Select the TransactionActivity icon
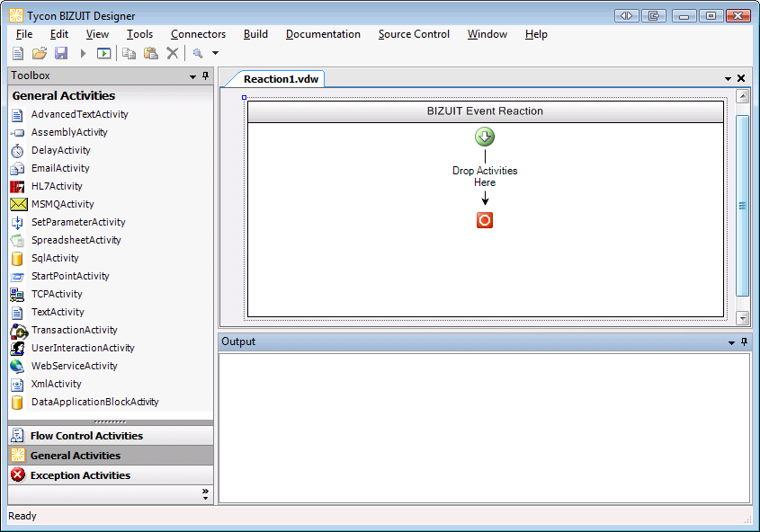 pyautogui.click(x=19, y=331)
